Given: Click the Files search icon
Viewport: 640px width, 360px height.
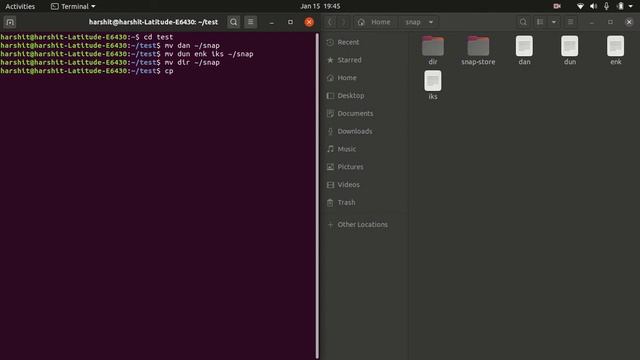Looking at the screenshot, I should click(523, 22).
